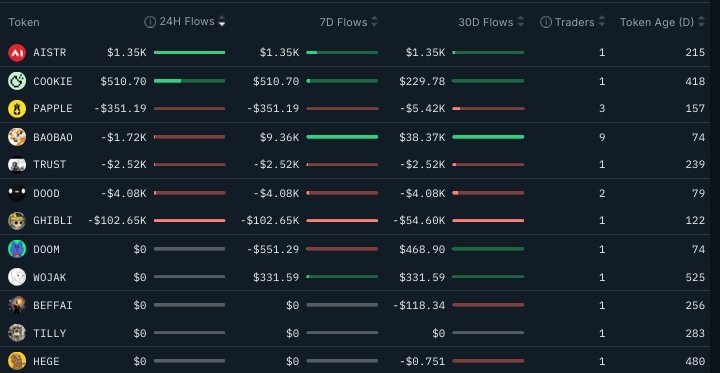Open the TRUST token name link
Image resolution: width=720 pixels, height=373 pixels.
point(50,164)
